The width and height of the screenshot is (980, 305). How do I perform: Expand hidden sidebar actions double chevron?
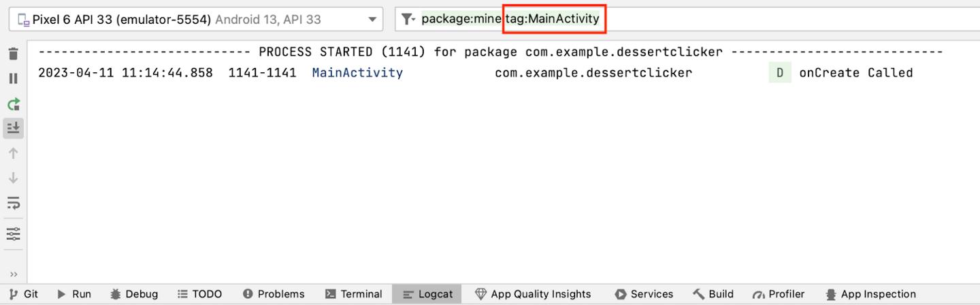(13, 274)
